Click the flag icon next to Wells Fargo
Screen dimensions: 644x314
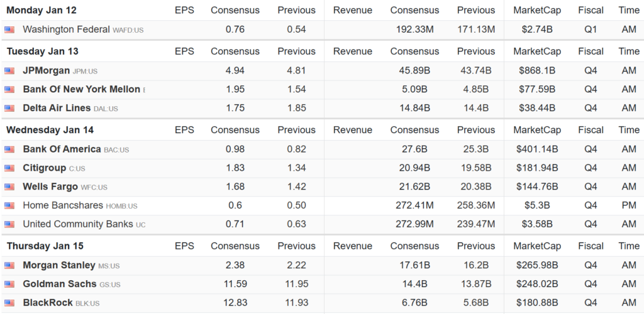tap(9, 187)
